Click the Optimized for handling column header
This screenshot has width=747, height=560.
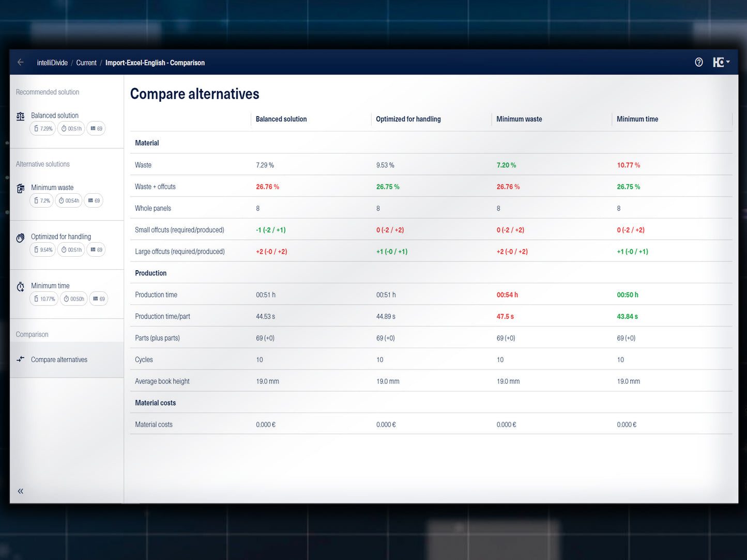[408, 119]
